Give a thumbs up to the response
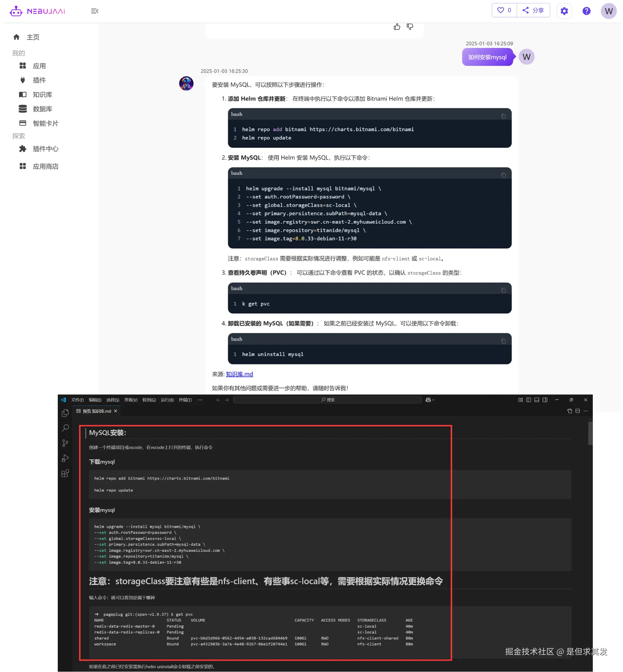The image size is (623, 672). pos(397,26)
